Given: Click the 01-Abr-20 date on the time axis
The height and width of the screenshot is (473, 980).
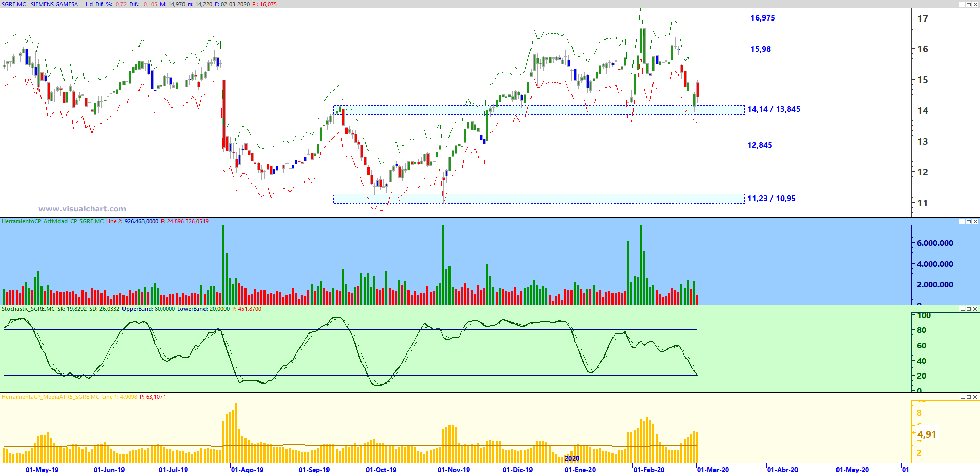Looking at the screenshot, I should click(783, 469).
